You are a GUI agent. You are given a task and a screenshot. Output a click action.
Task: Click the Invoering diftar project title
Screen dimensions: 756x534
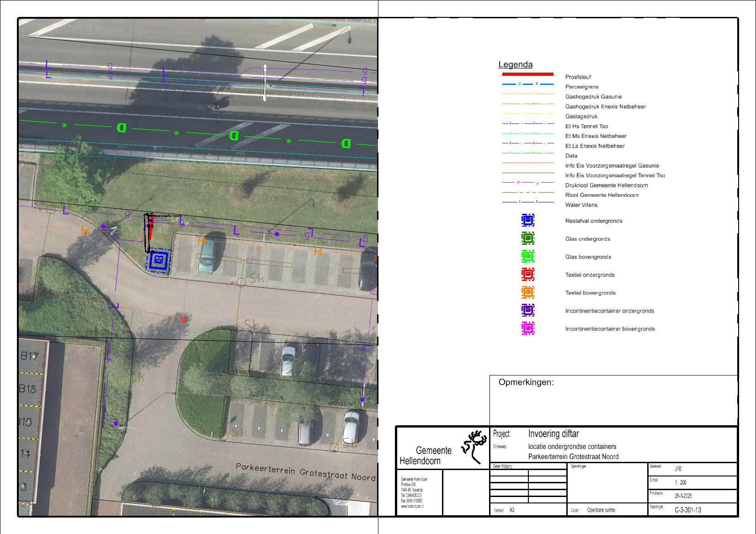pyautogui.click(x=553, y=434)
